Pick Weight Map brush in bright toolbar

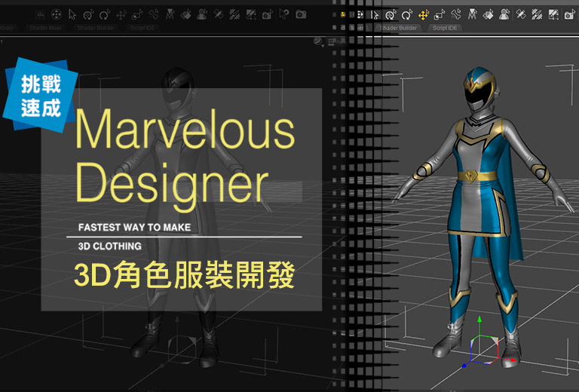click(537, 15)
